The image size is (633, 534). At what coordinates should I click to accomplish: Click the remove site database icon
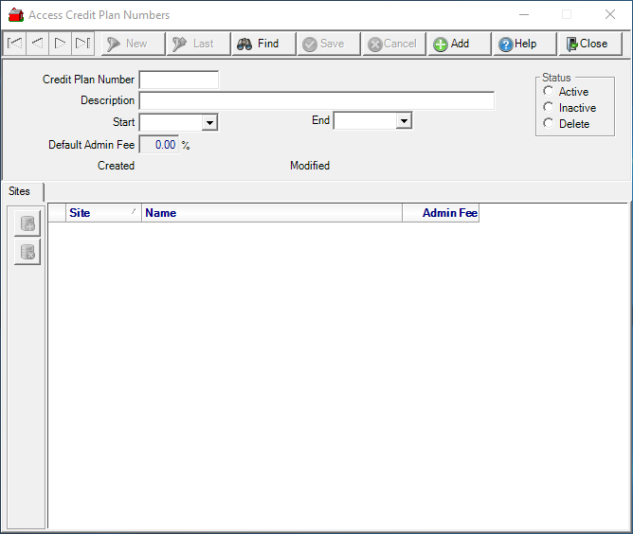[x=28, y=252]
